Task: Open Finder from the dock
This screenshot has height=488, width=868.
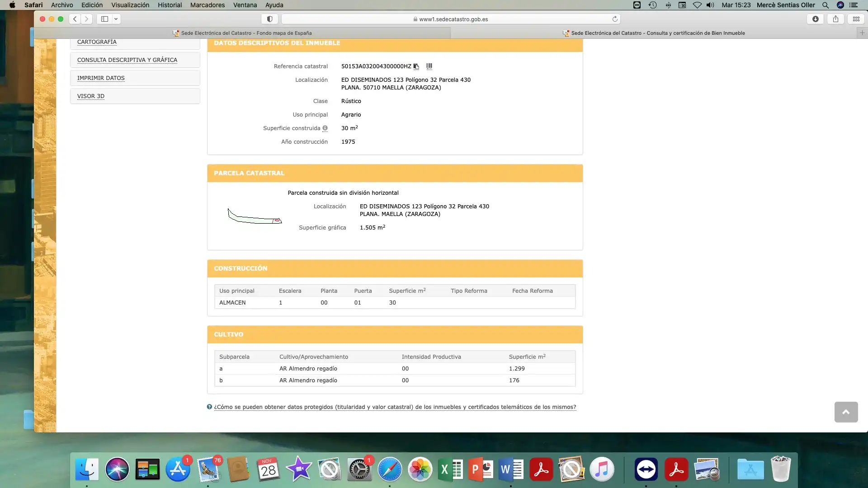Action: click(86, 469)
